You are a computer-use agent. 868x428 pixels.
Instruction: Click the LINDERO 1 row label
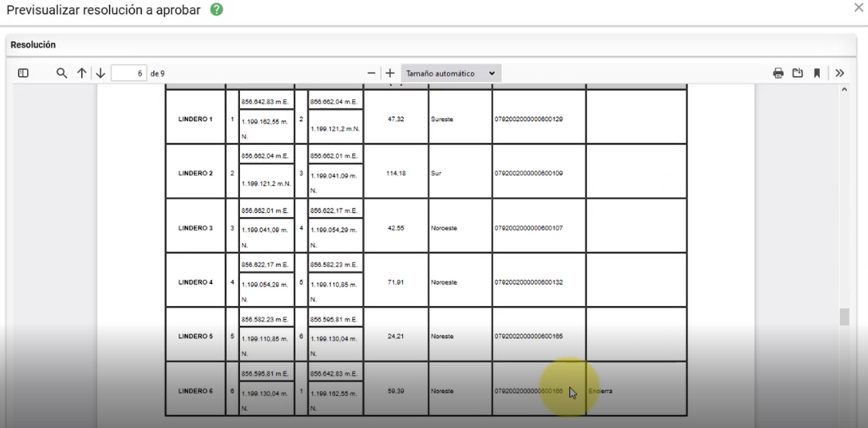[195, 119]
